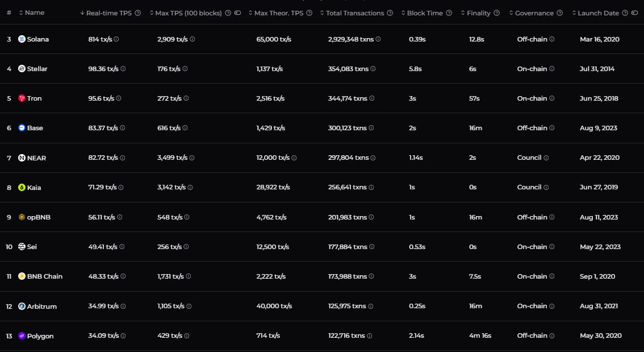Image resolution: width=644 pixels, height=352 pixels.
Task: Sort table by Block Time column
Action: [424, 13]
